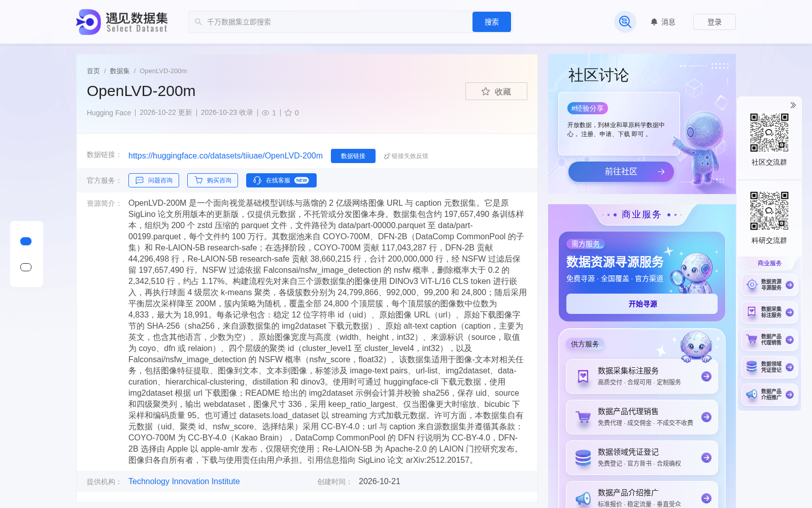Focus the 千万数据集立即搜索 search field
812x508 pixels.
coord(330,22)
